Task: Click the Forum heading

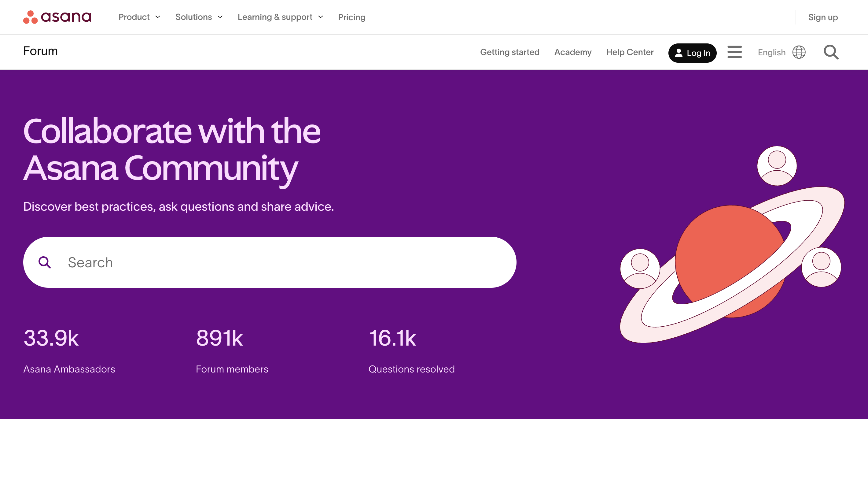Action: tap(40, 51)
